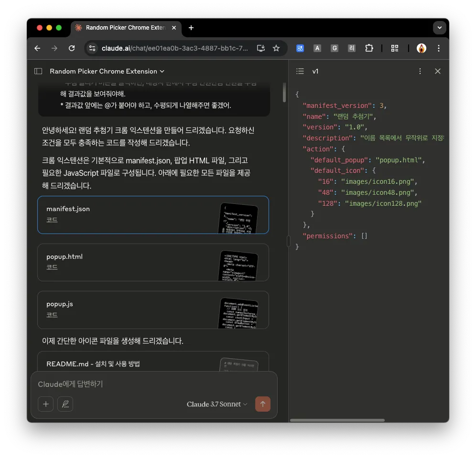Viewport: 476px width, 458px height.
Task: Click the "name": "랜덤 추첨기" line
Action: click(x=339, y=117)
